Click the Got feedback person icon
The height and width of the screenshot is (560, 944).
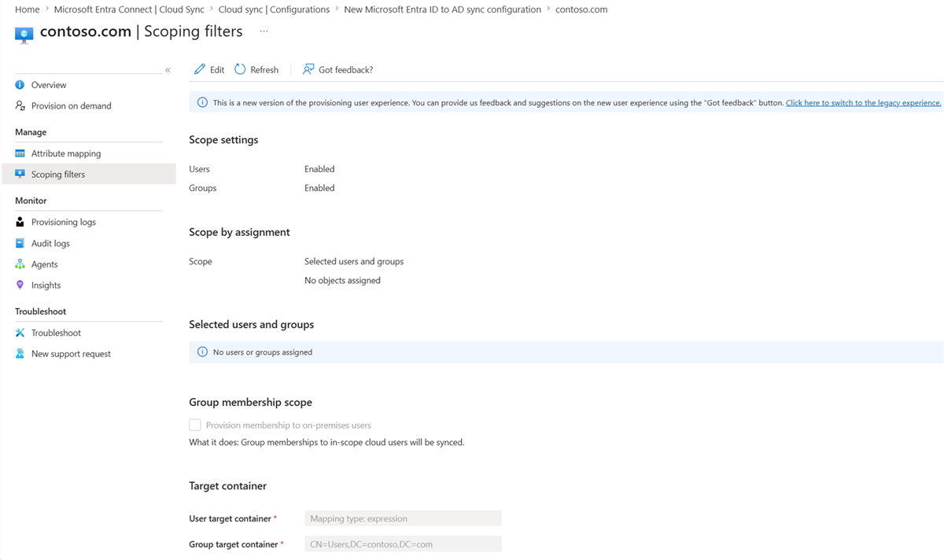coord(308,69)
